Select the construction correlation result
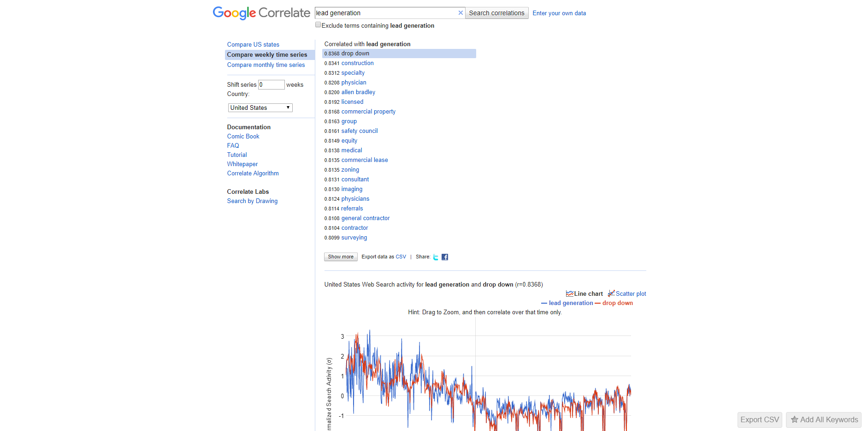This screenshot has height=431, width=868. click(357, 63)
